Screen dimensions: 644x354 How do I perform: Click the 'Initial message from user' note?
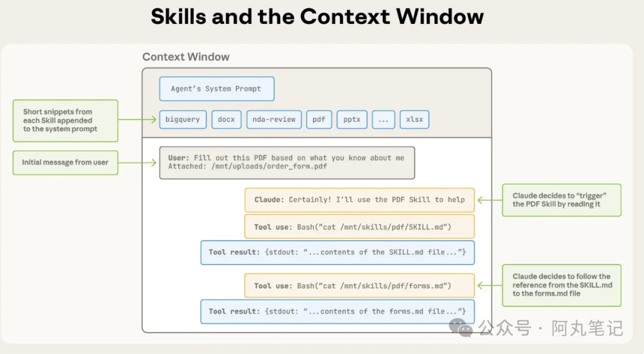coord(66,162)
